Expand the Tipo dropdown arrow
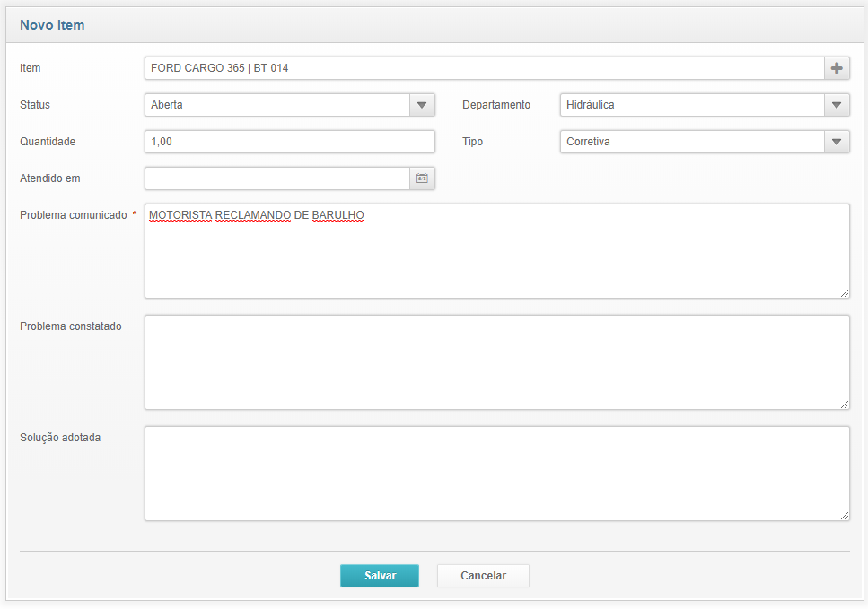This screenshot has width=868, height=609. click(x=837, y=142)
